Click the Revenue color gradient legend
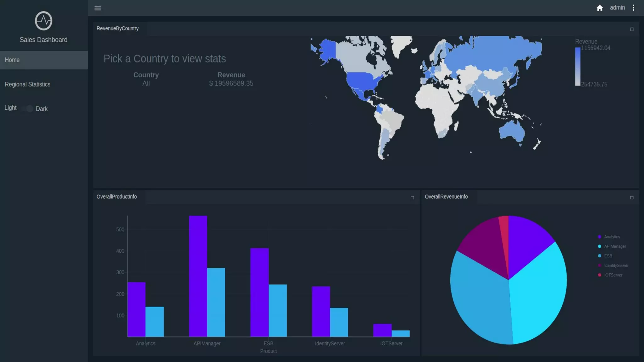 coord(578,66)
